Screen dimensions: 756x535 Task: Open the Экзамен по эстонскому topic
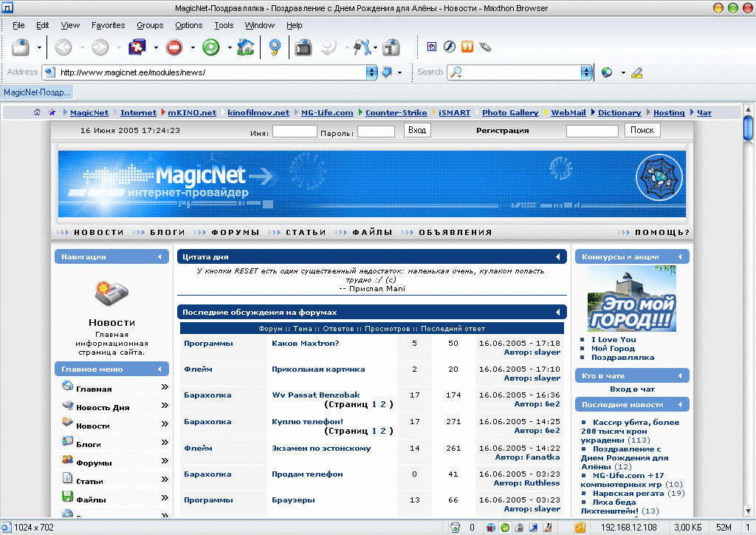click(x=321, y=448)
